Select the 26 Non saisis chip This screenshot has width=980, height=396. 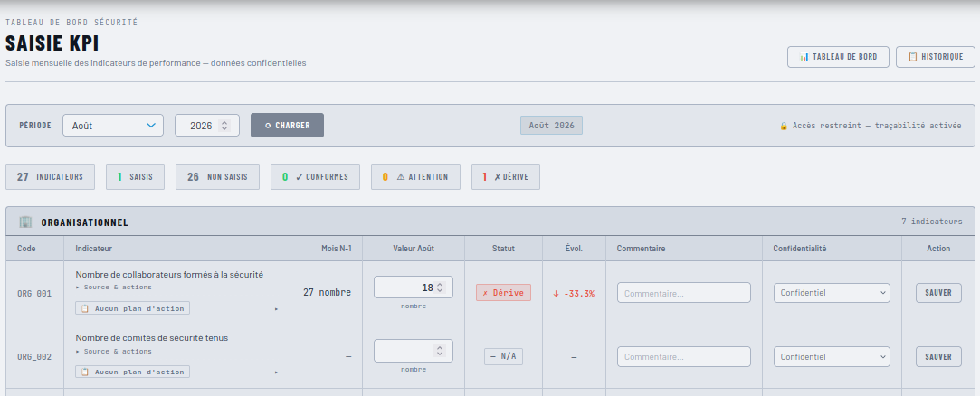click(x=217, y=177)
